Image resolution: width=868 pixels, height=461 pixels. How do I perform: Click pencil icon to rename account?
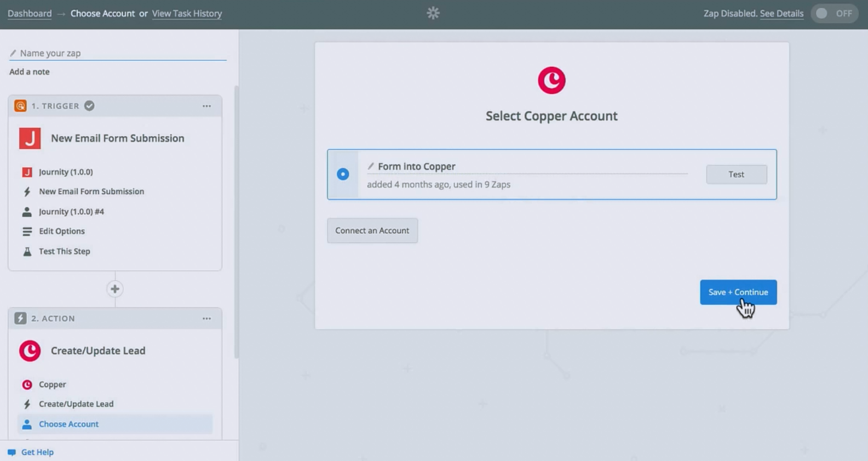click(x=371, y=166)
